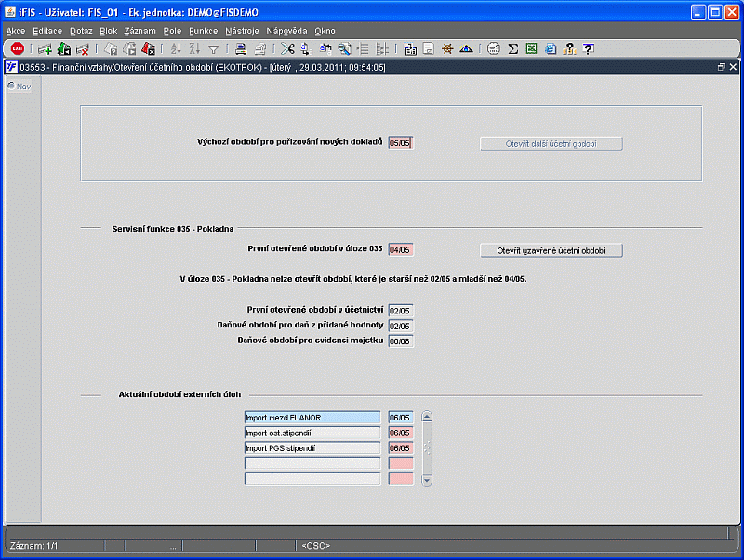Click the Záznam: 1/1 status text
Screen dimensions: 744x560
pos(33,546)
